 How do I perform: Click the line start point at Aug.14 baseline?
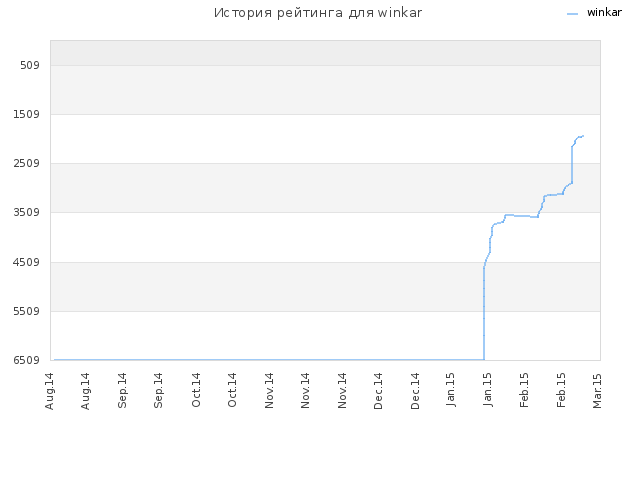[55, 360]
